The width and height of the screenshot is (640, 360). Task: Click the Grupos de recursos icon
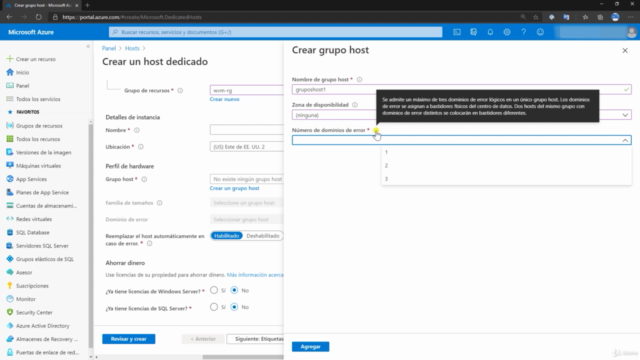tap(10, 126)
